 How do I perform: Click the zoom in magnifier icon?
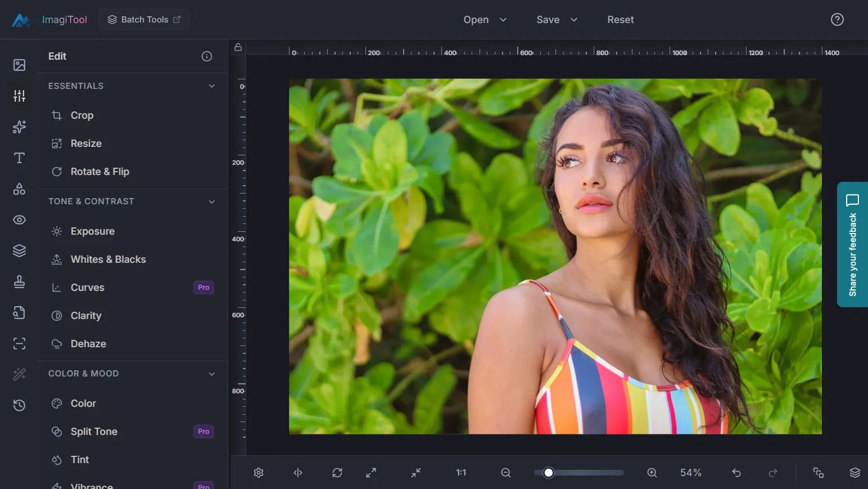tap(652, 473)
